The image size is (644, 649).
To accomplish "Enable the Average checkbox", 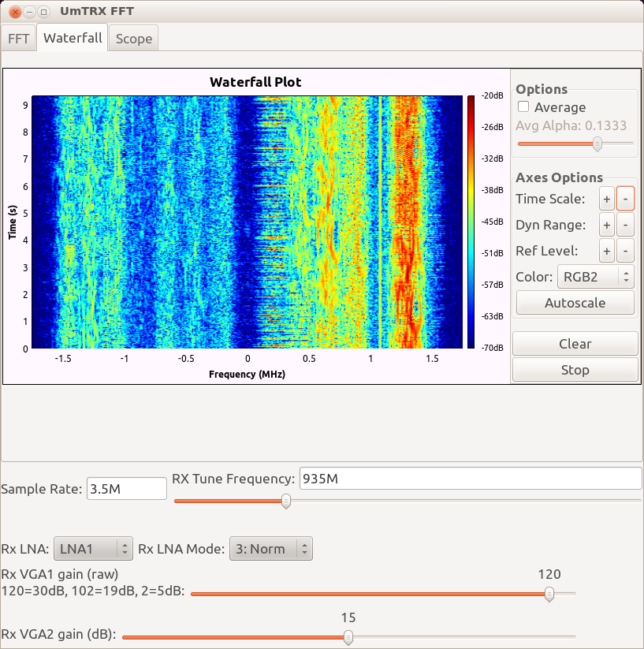I will click(x=523, y=106).
